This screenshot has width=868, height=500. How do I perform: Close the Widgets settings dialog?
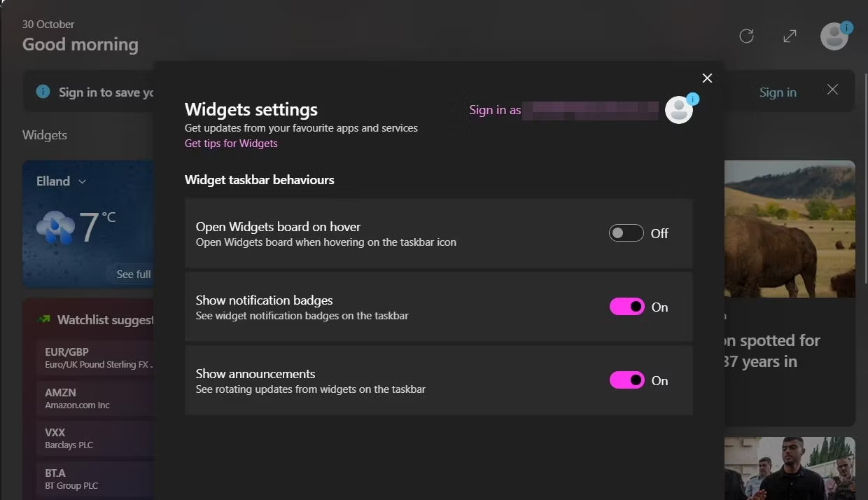(x=707, y=78)
